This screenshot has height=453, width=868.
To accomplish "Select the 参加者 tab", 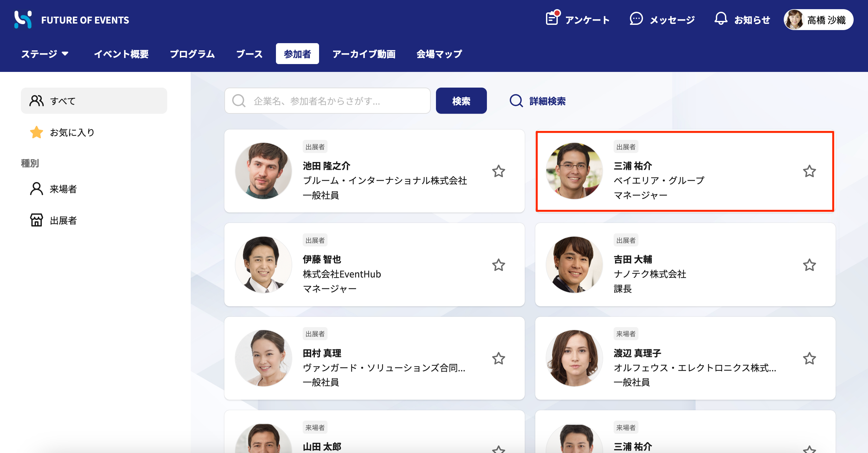I will pyautogui.click(x=297, y=54).
